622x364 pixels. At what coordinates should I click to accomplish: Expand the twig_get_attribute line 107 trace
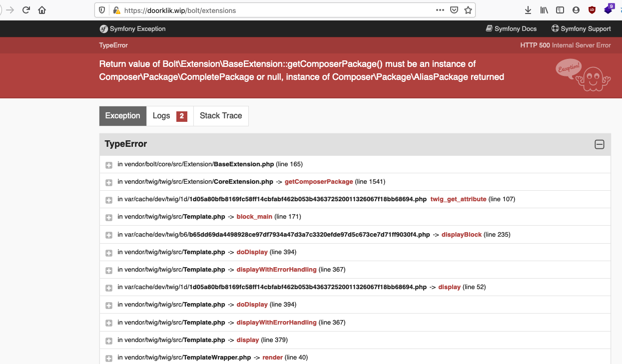click(x=109, y=200)
